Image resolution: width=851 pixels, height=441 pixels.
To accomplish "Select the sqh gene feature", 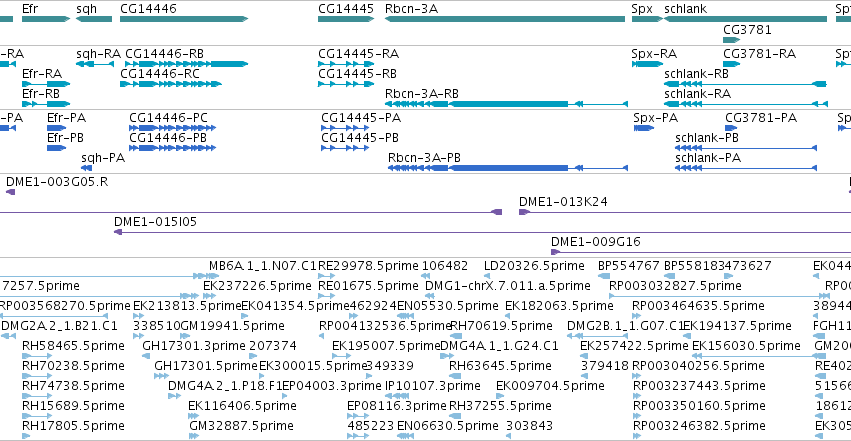I will [x=94, y=19].
